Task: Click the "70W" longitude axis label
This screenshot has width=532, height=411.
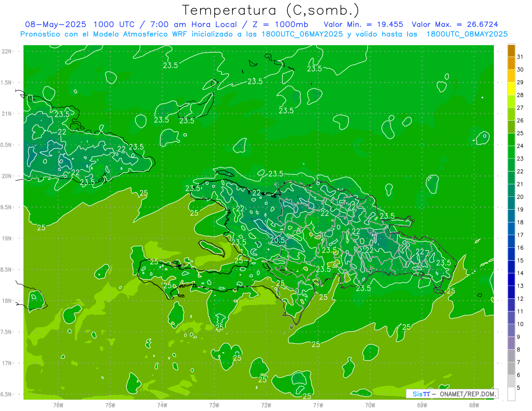Action: [370, 405]
